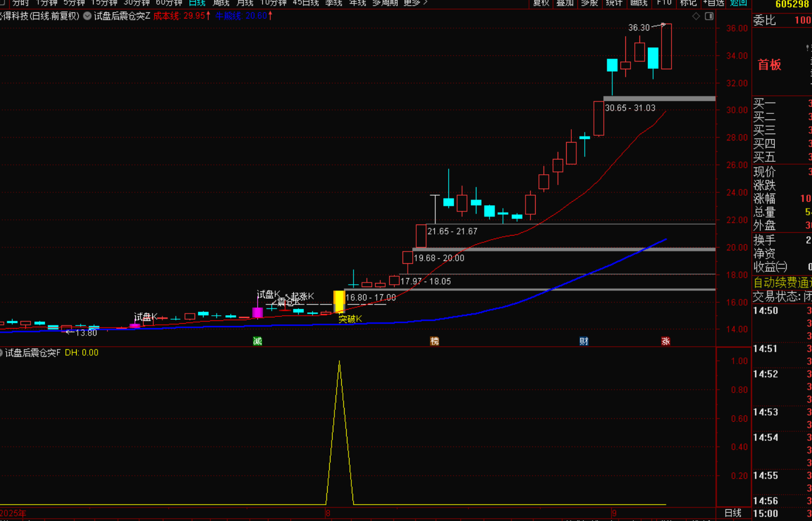
Task: Click the yellow 突破K candlestick
Action: click(x=339, y=302)
